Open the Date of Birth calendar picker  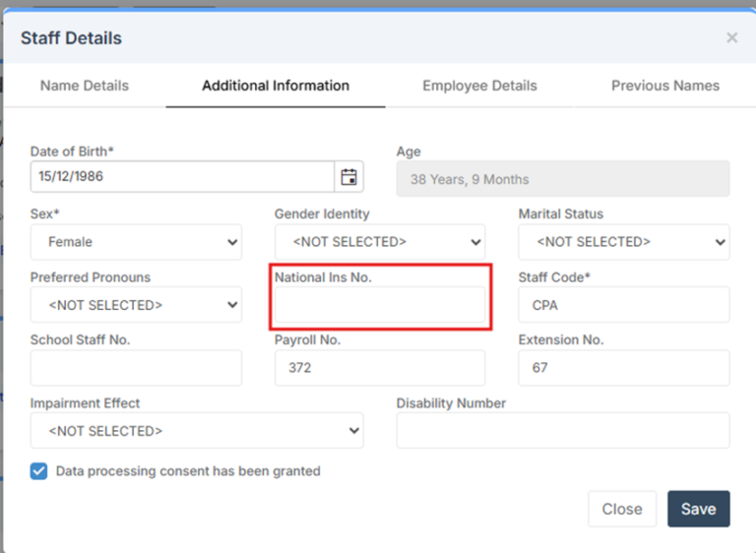348,177
